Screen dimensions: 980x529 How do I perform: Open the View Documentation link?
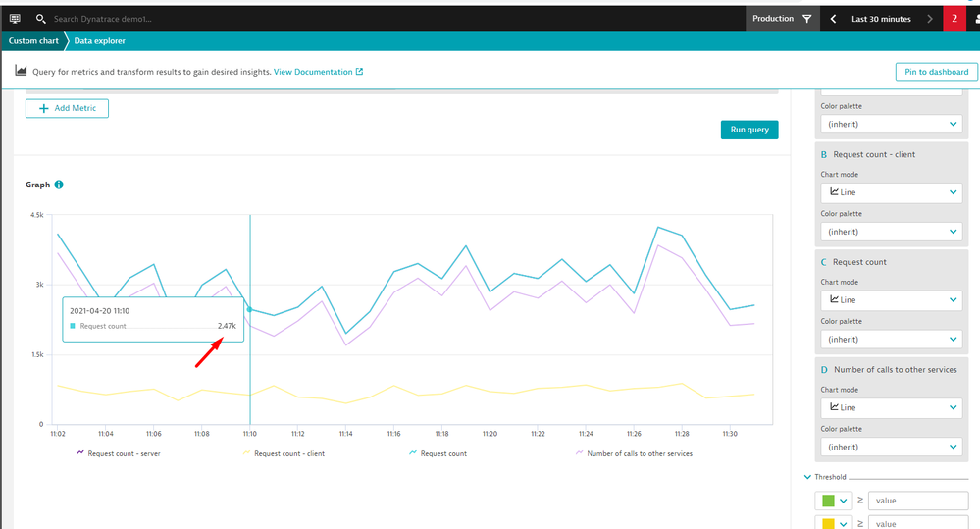point(318,72)
